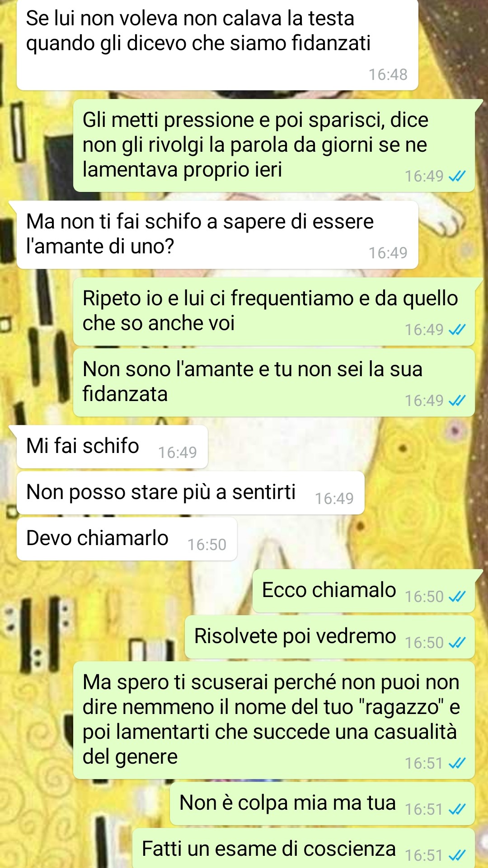Image resolution: width=488 pixels, height=868 pixels.
Task: Tap the 'Non è colpa mia ma tua' text
Action: pyautogui.click(x=288, y=803)
